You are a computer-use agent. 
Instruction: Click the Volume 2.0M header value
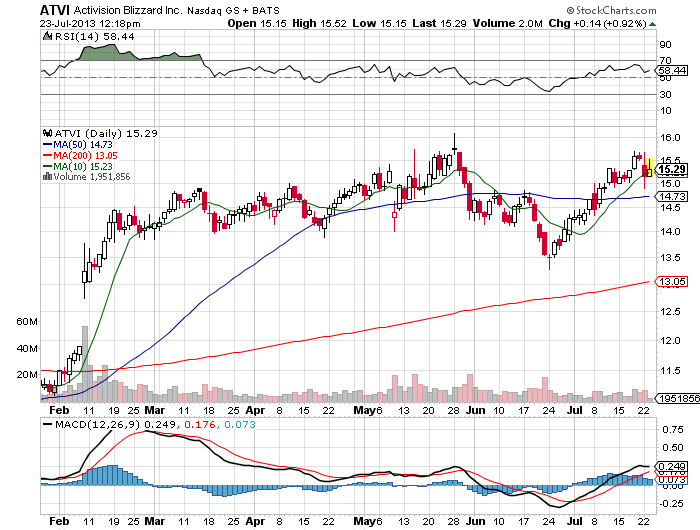tap(508, 23)
